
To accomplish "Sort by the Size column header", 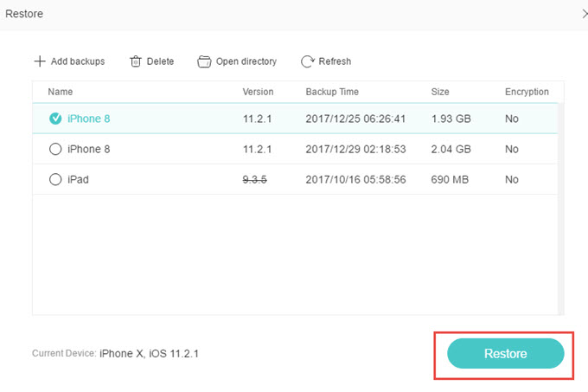I will [440, 92].
